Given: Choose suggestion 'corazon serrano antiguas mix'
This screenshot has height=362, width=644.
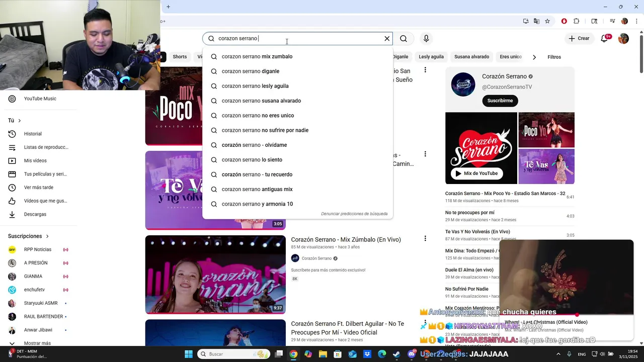Looking at the screenshot, I should [297, 189].
